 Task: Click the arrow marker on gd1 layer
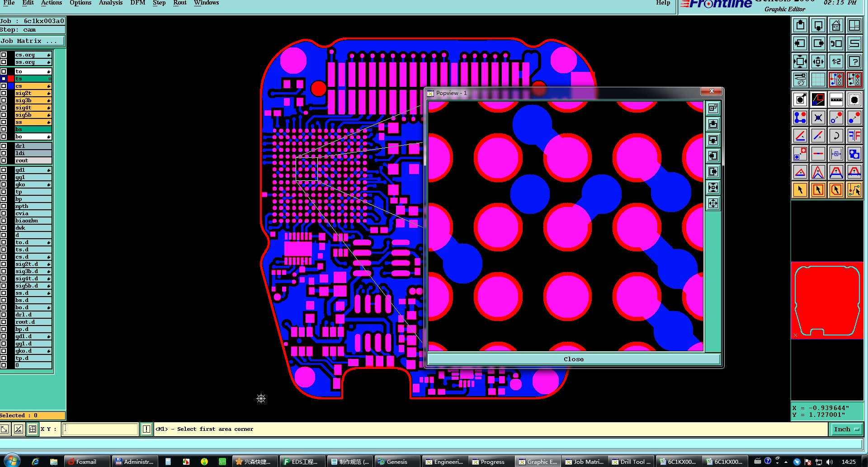pyautogui.click(x=49, y=170)
